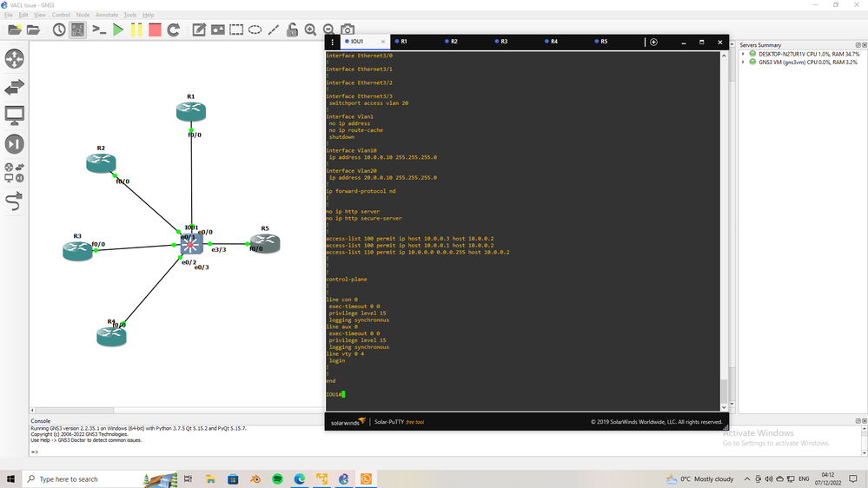Select the R5 router on the canvas
Viewport: 868px width, 488px height.
point(265,243)
